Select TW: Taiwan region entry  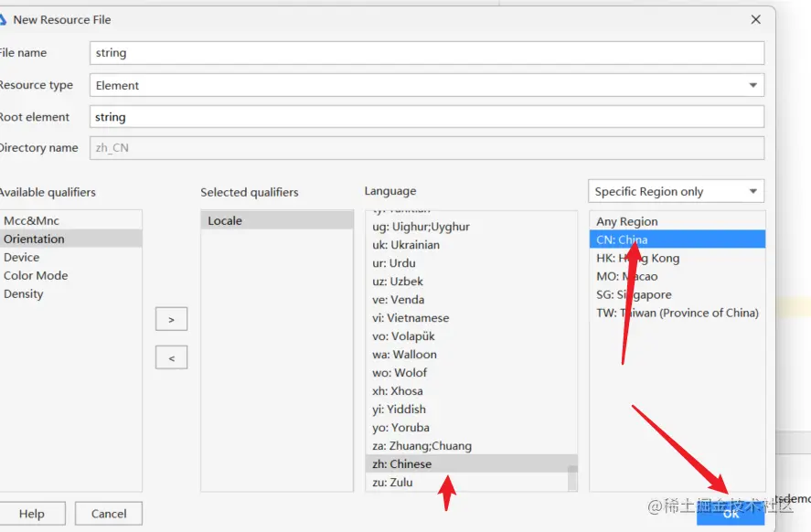click(x=677, y=313)
